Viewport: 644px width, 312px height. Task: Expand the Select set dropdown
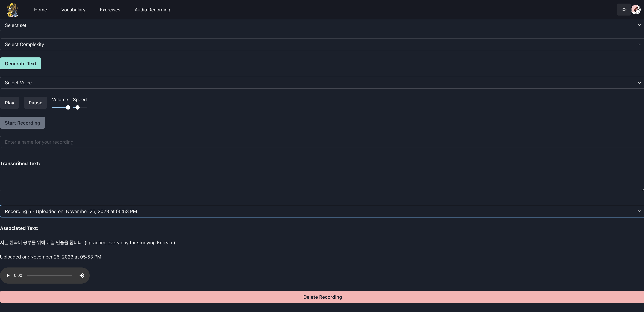[x=322, y=25]
